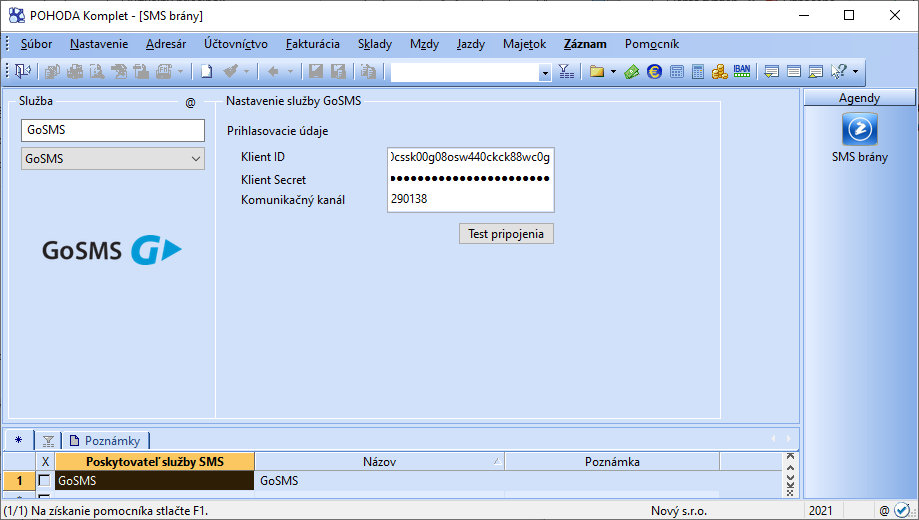Jump to first record using top arrow
This screenshot has width=919, height=520.
pyautogui.click(x=791, y=456)
